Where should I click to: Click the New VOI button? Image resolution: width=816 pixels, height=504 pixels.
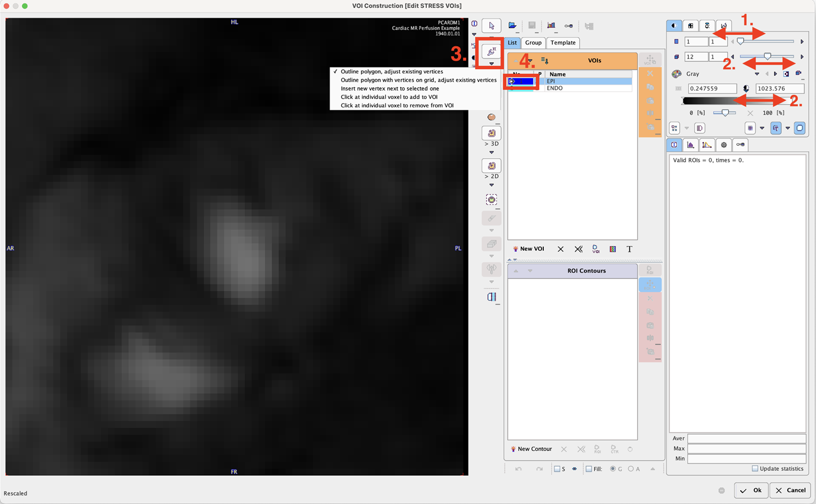[x=528, y=249]
